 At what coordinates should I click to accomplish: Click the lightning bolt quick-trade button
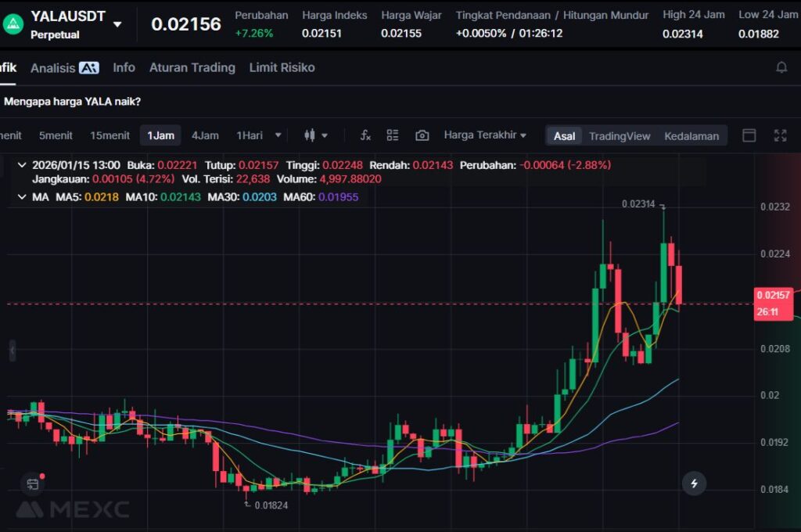click(x=694, y=483)
